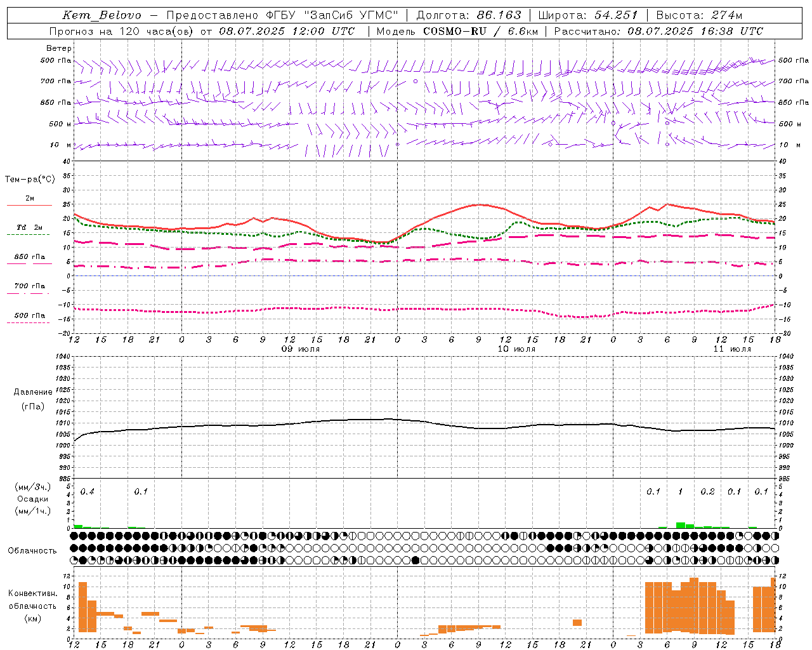Click the 'Облачность' cloud cover label
Image resolution: width=812 pixels, height=650 pixels.
32,550
